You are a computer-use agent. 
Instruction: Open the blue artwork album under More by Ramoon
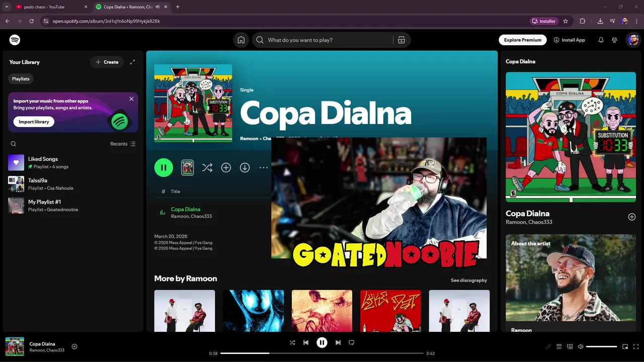(253, 311)
